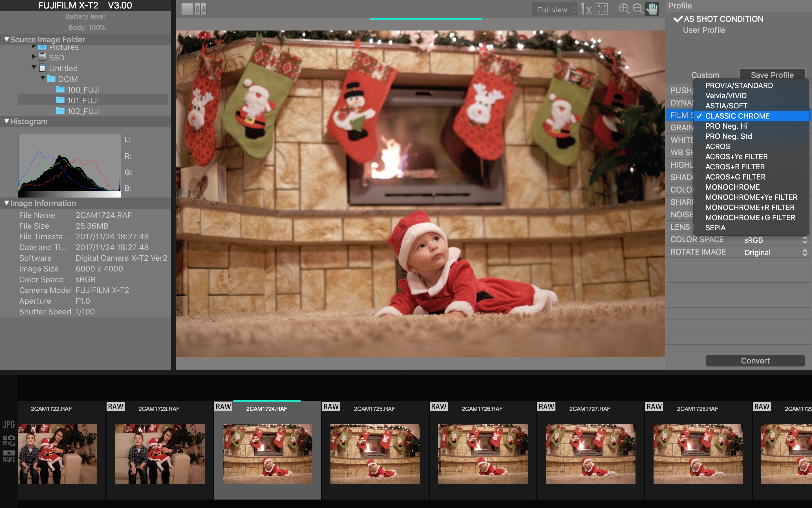
Task: Open ROTATE IMAGE Original dropdown
Action: [775, 252]
